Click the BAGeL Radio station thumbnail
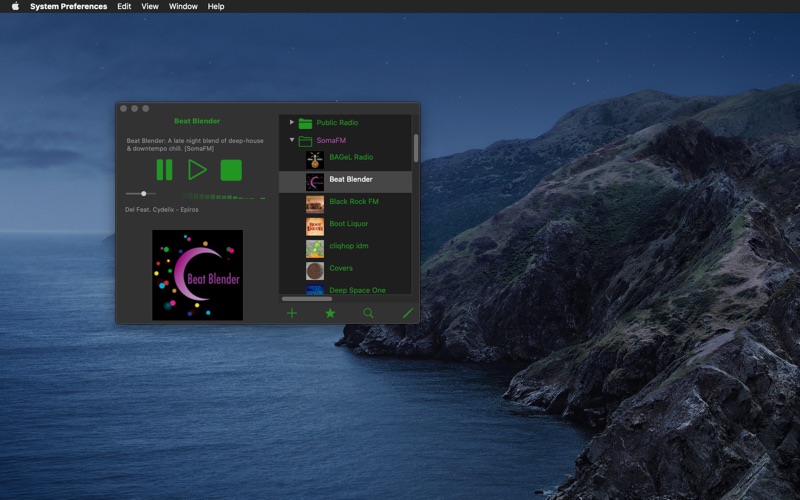 pos(315,160)
